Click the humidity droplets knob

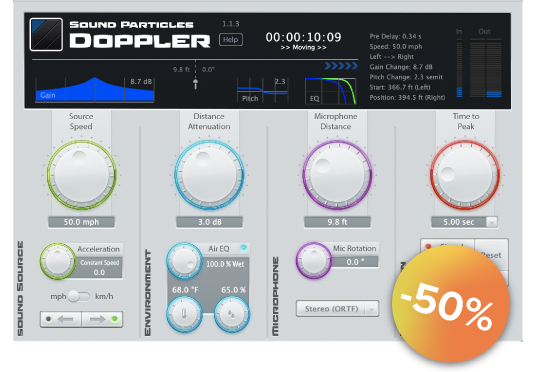click(232, 314)
